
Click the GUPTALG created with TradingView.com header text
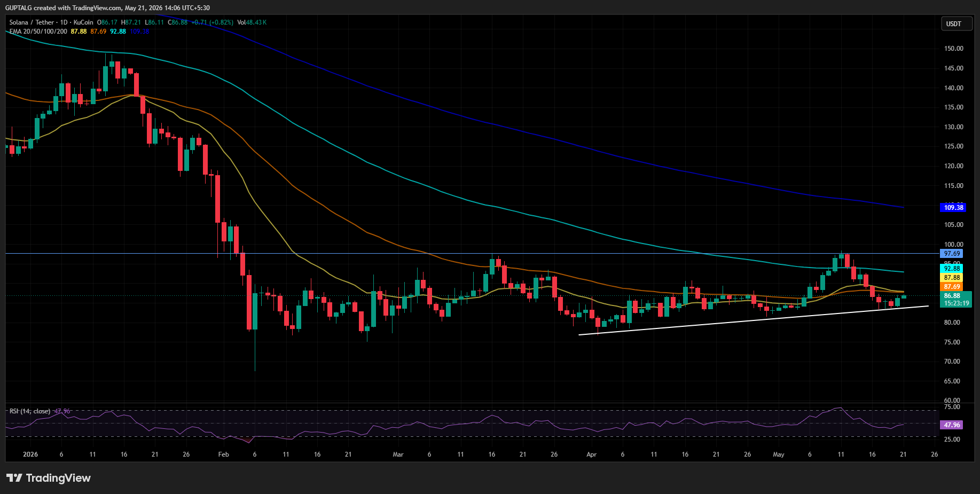tap(107, 8)
